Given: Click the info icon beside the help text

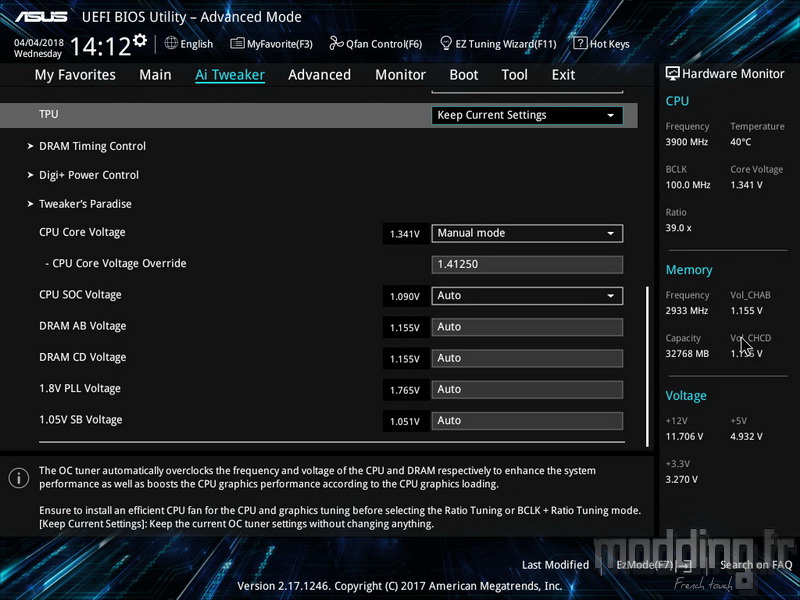Looking at the screenshot, I should pos(19,478).
